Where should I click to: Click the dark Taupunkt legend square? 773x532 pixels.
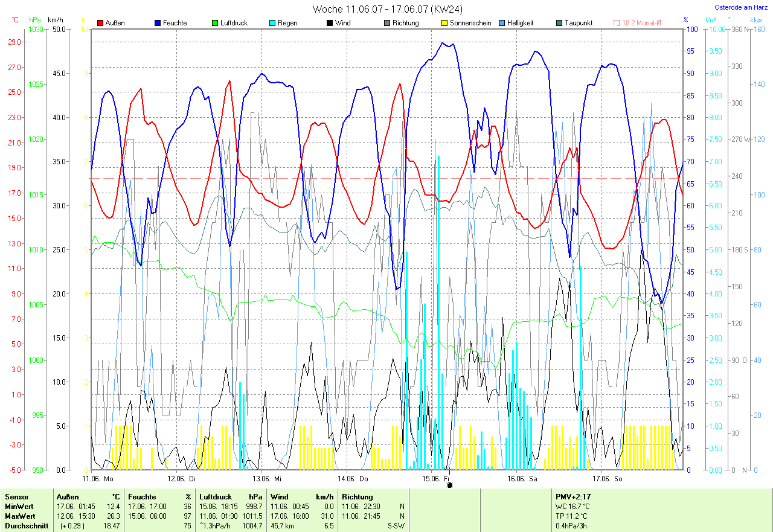click(559, 23)
